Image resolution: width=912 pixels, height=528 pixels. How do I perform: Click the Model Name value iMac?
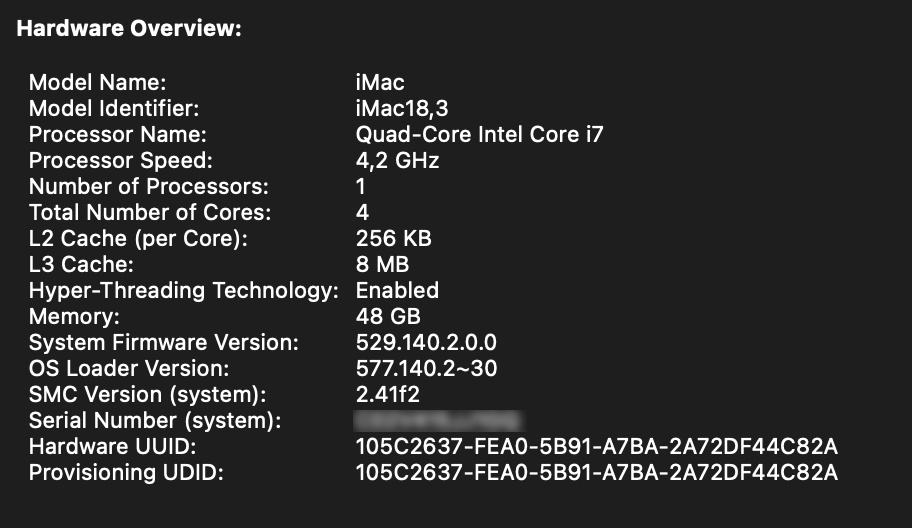tap(380, 82)
